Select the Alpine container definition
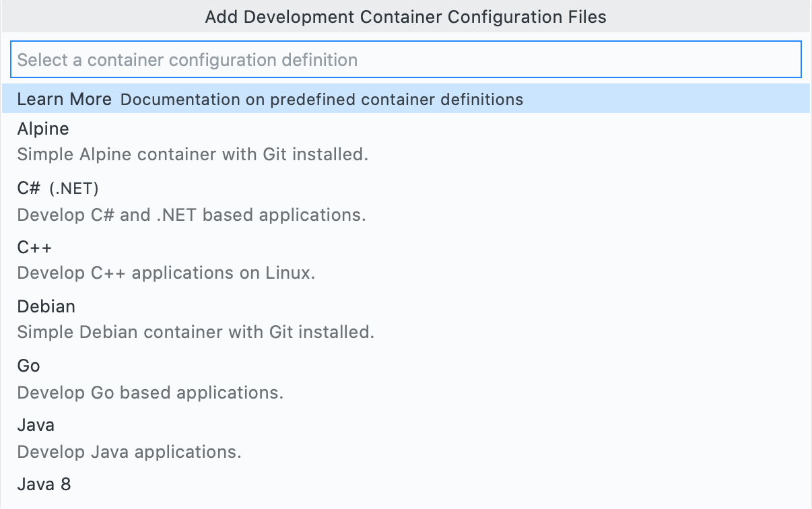812x509 pixels. tap(42, 129)
